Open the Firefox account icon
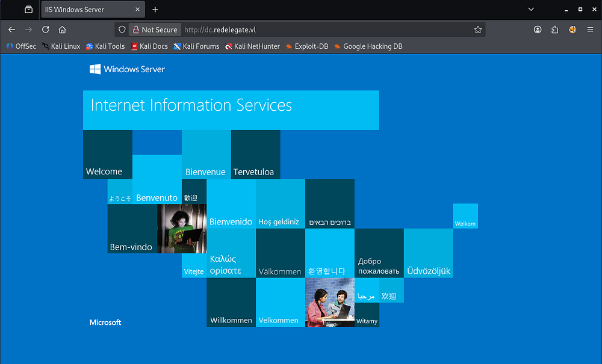602x364 pixels. [x=538, y=29]
